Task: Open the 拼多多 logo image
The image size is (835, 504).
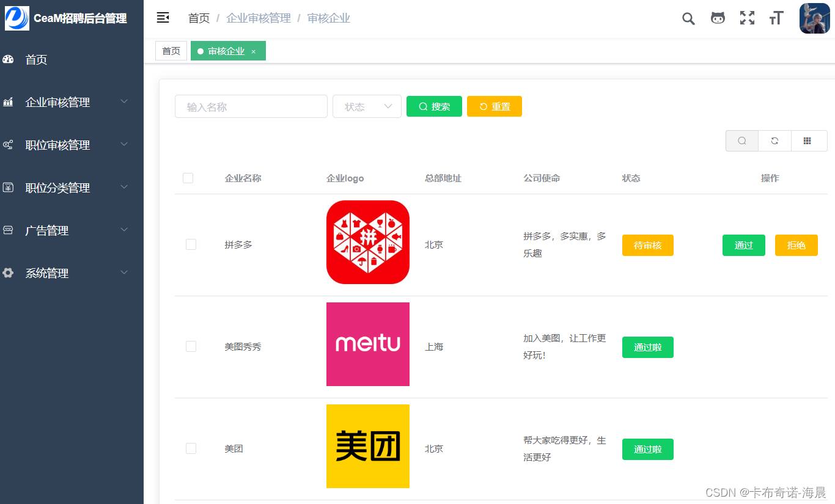Action: [x=368, y=242]
